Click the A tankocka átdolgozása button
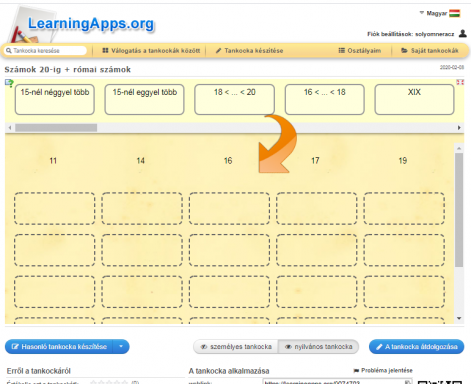 pyautogui.click(x=416, y=347)
